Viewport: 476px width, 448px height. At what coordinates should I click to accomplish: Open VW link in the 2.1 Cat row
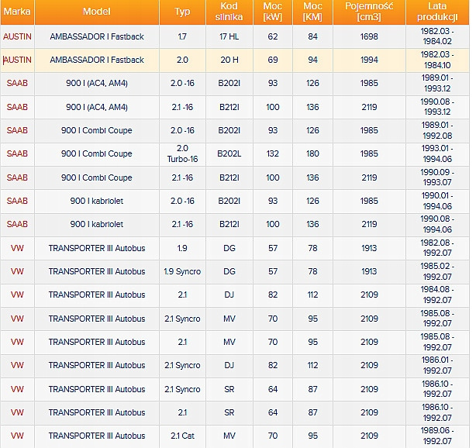tap(17, 436)
